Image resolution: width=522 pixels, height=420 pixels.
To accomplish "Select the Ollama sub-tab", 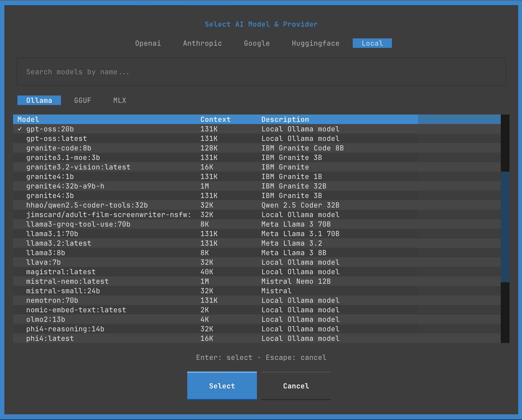I will coord(39,100).
